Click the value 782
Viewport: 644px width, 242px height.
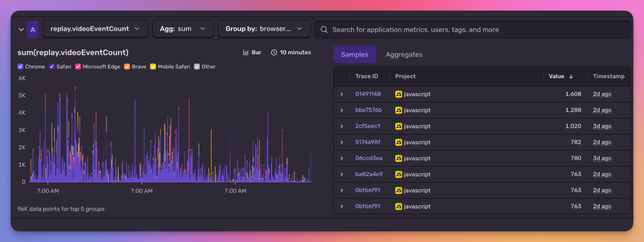tap(576, 142)
